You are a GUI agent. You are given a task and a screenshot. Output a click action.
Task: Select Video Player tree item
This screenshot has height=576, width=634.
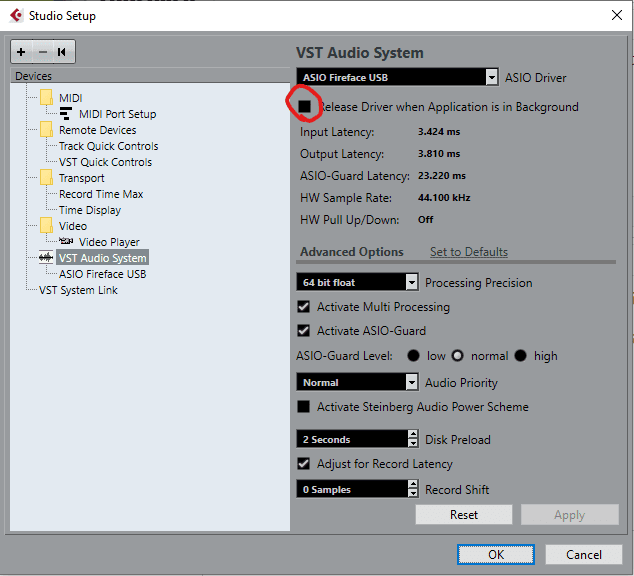click(x=109, y=242)
